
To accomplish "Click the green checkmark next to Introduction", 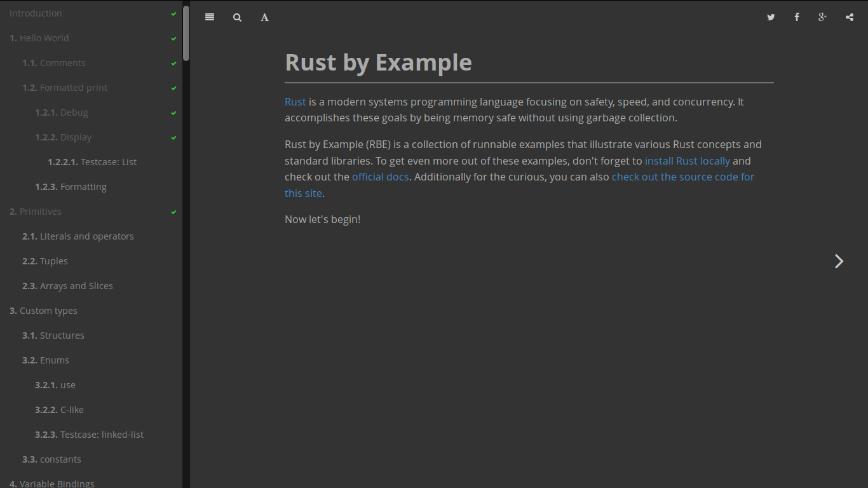I will [x=173, y=13].
